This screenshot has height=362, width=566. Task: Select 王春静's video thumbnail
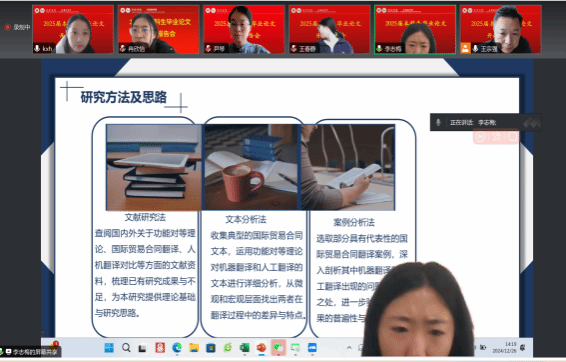click(x=330, y=29)
